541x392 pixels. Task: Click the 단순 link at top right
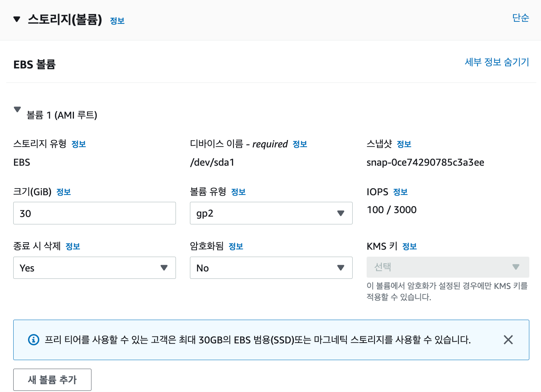tap(521, 18)
